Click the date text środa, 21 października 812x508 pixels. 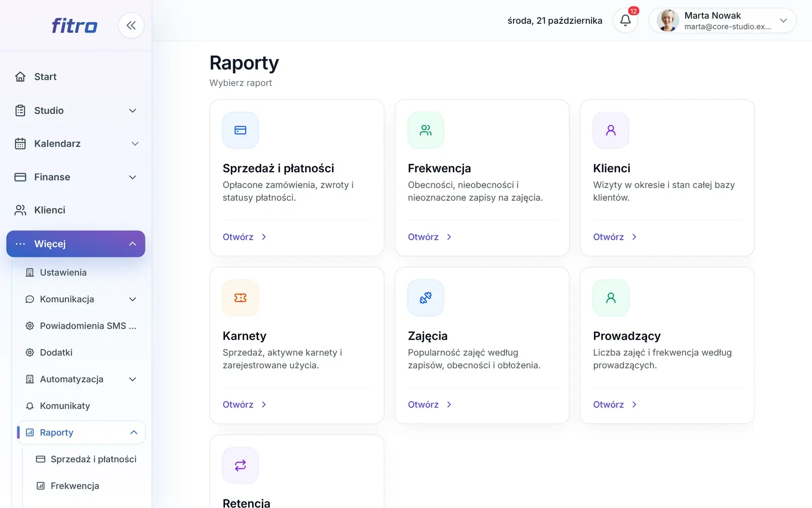555,21
